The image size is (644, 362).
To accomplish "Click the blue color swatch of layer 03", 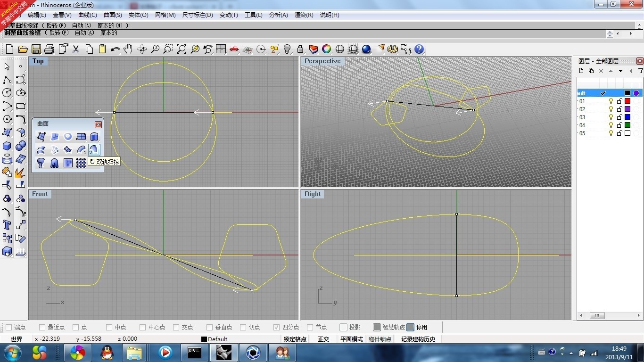I will point(627,117).
